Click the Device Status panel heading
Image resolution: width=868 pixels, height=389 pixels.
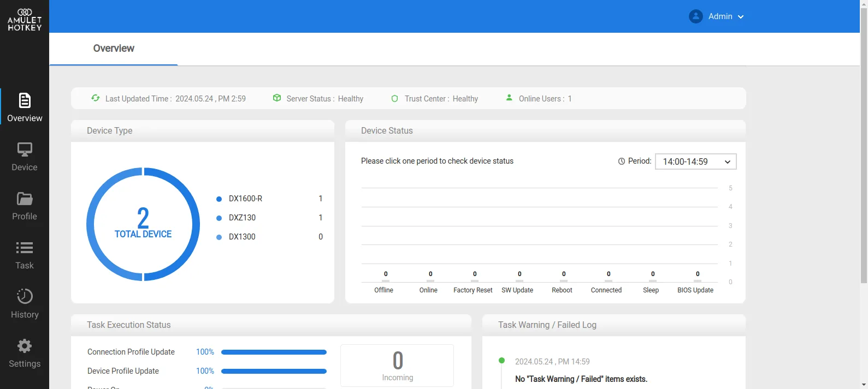(387, 131)
